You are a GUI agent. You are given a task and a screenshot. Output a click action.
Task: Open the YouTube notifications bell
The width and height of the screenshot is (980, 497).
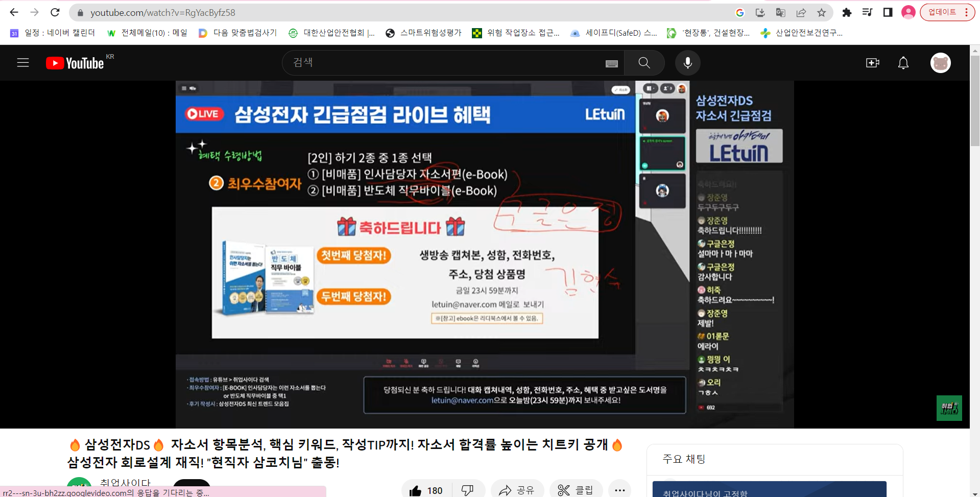point(903,63)
